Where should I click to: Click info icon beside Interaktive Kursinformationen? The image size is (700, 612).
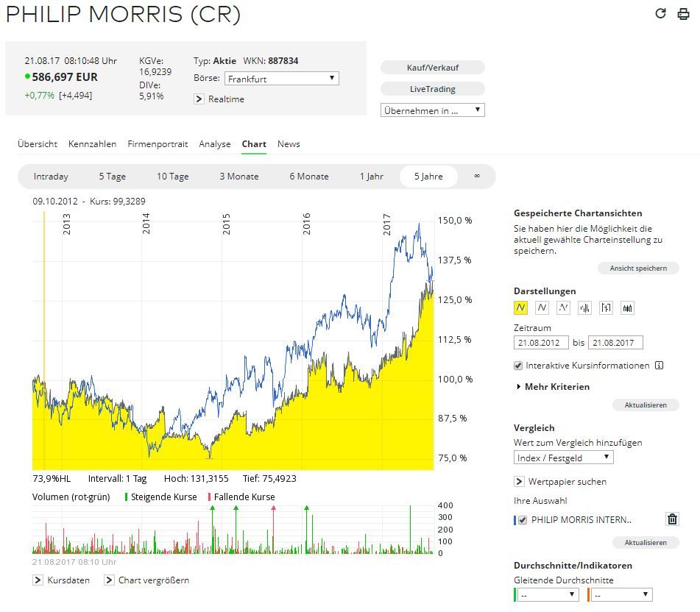point(660,365)
